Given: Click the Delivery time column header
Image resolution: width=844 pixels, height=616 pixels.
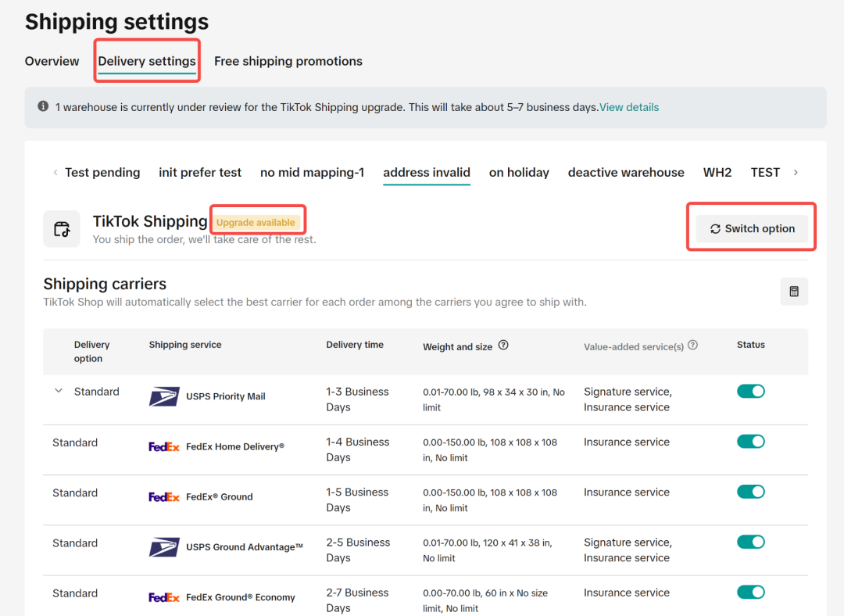Looking at the screenshot, I should tap(355, 345).
